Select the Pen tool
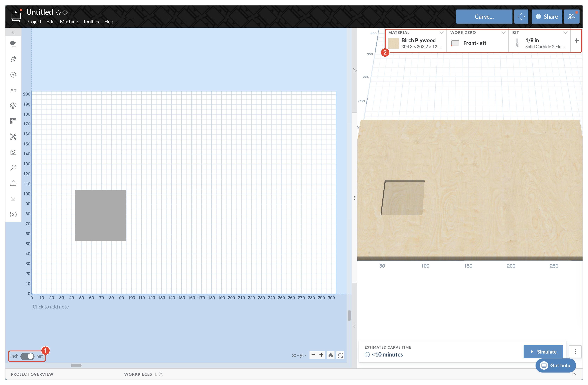The image size is (588, 385). (x=13, y=59)
